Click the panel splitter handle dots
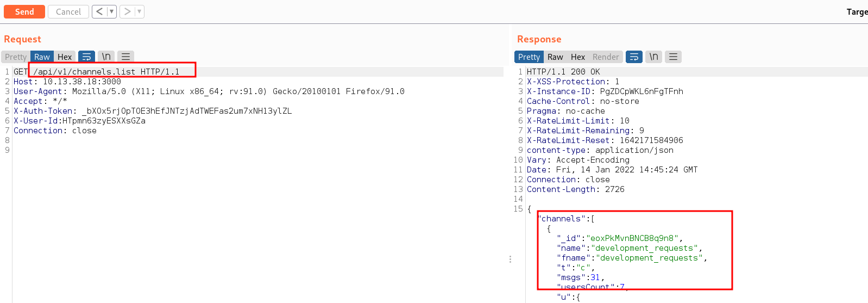The width and height of the screenshot is (868, 303). pos(510,259)
